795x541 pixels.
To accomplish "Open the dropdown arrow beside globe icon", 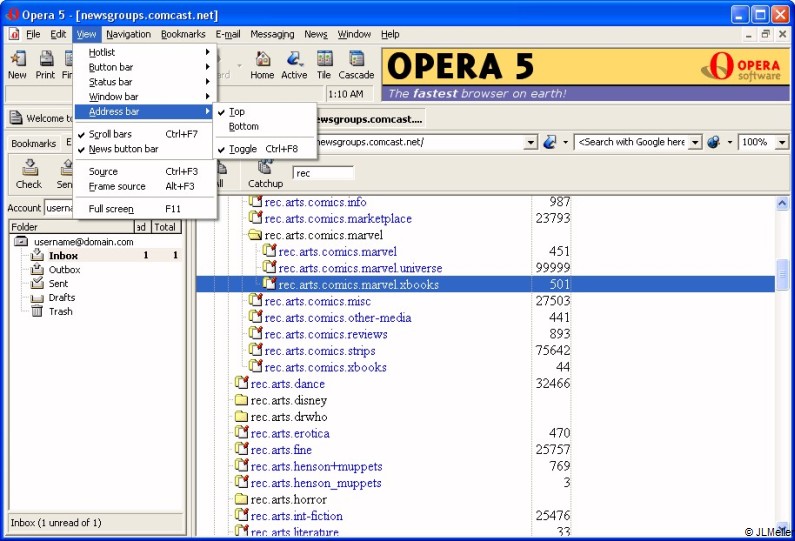I will click(x=730, y=142).
